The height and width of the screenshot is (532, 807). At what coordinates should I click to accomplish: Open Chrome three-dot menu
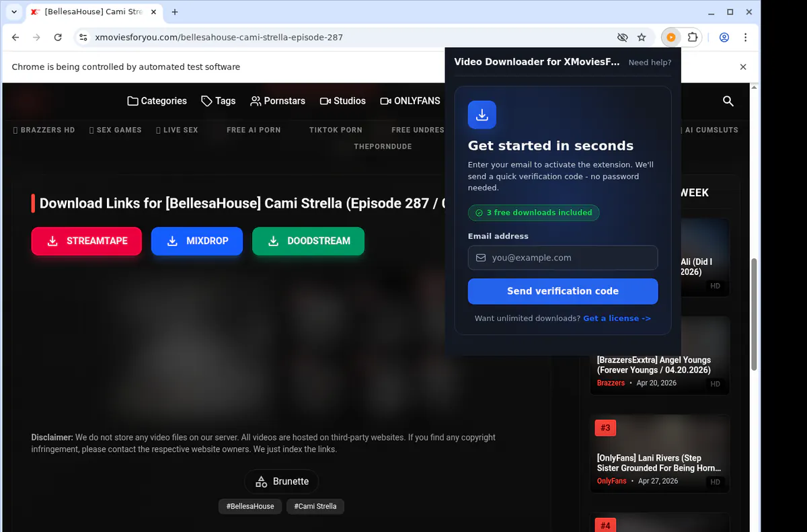(746, 38)
